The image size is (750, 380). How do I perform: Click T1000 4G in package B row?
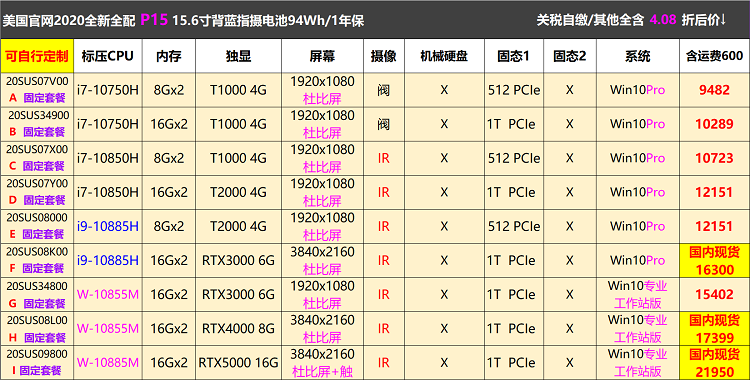pos(238,124)
